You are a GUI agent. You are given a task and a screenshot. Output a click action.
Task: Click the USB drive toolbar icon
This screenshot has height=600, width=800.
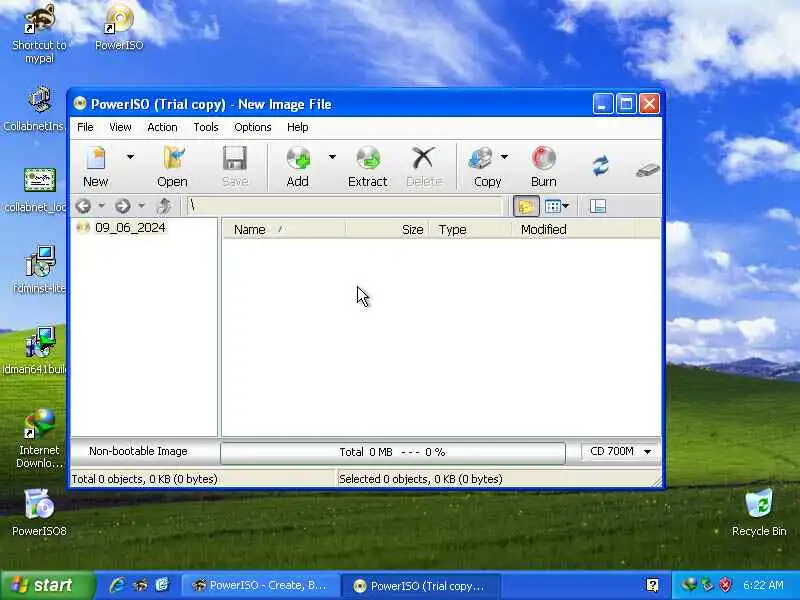click(x=648, y=169)
